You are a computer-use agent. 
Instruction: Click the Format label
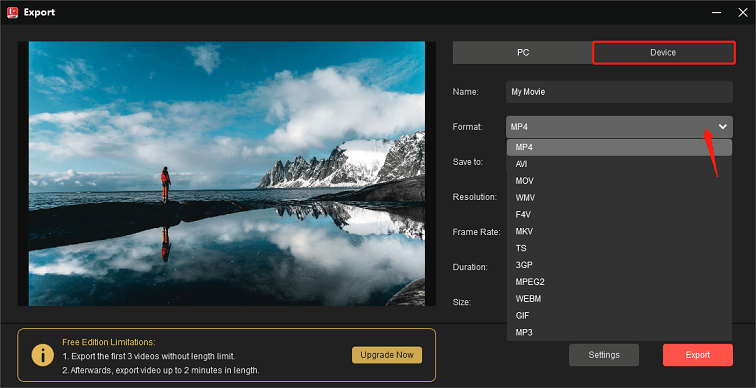click(467, 127)
